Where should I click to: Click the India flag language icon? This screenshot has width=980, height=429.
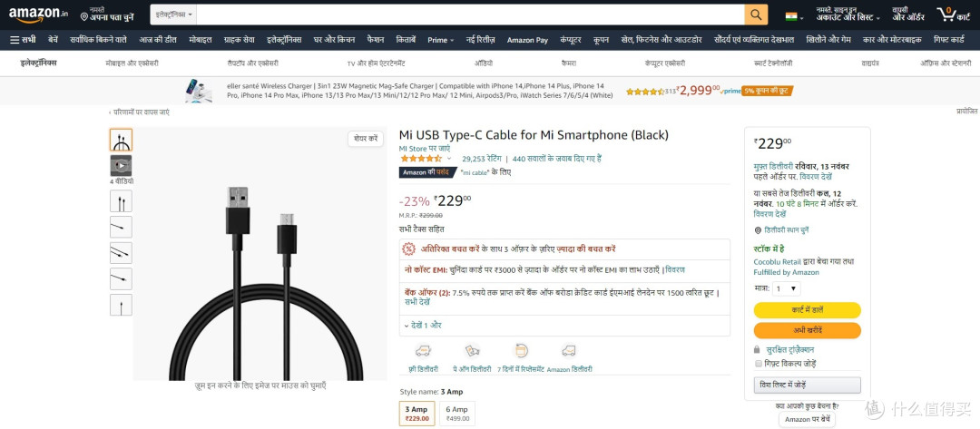point(791,15)
